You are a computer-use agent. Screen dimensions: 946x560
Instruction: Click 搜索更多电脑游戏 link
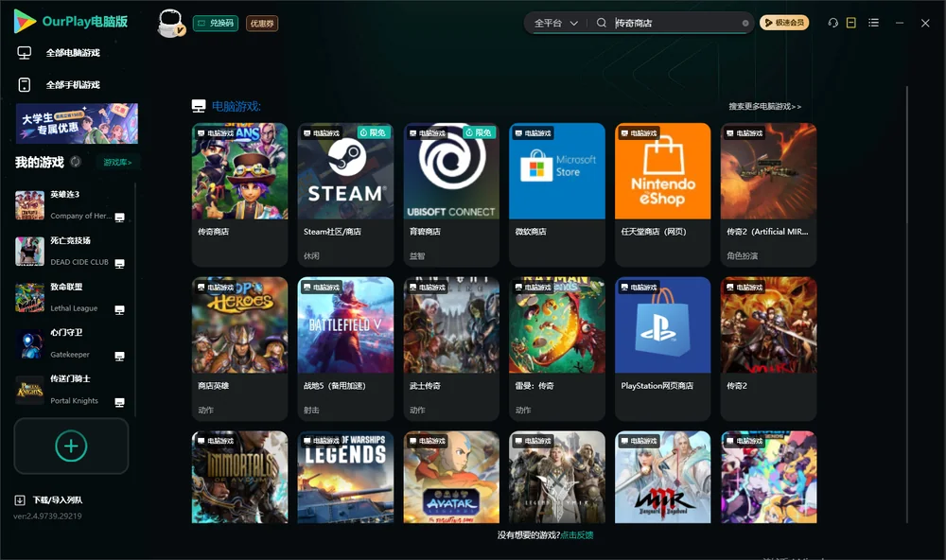pyautogui.click(x=764, y=106)
